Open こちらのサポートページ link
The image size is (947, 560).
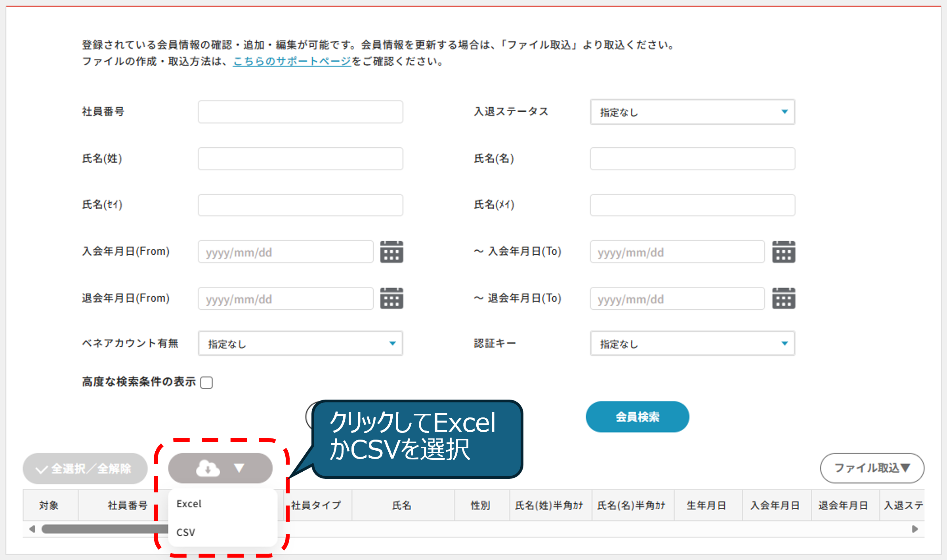pos(292,61)
